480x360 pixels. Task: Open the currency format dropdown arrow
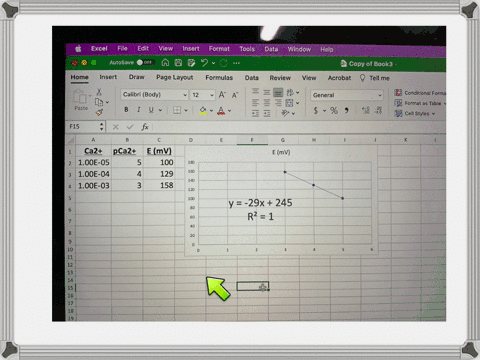click(324, 111)
